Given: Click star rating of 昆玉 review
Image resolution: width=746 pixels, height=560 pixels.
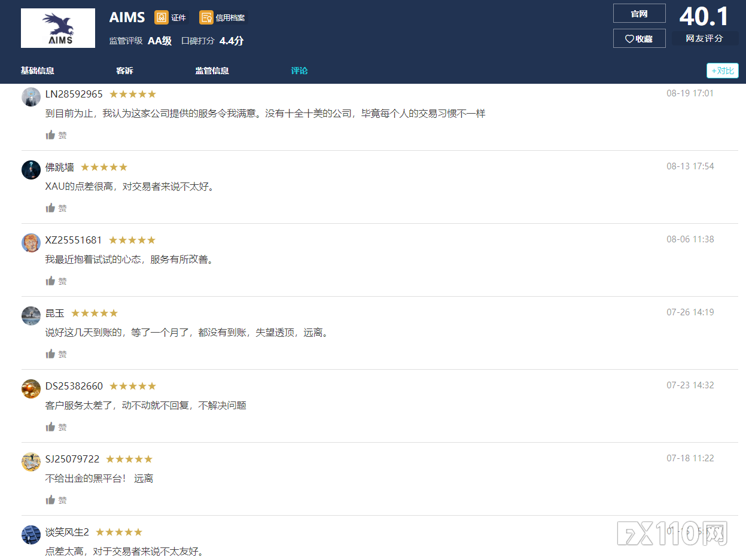Looking at the screenshot, I should 95,314.
